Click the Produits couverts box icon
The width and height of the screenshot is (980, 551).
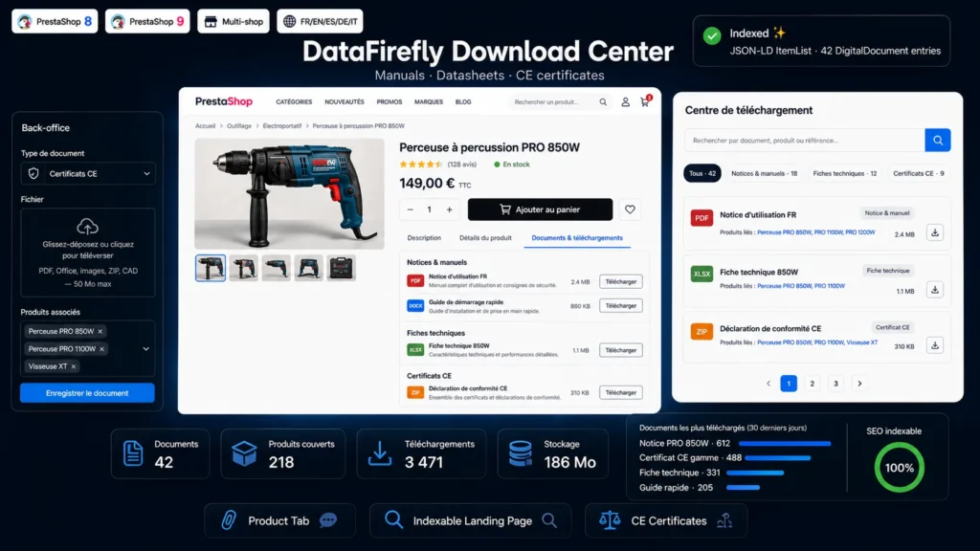pos(244,453)
